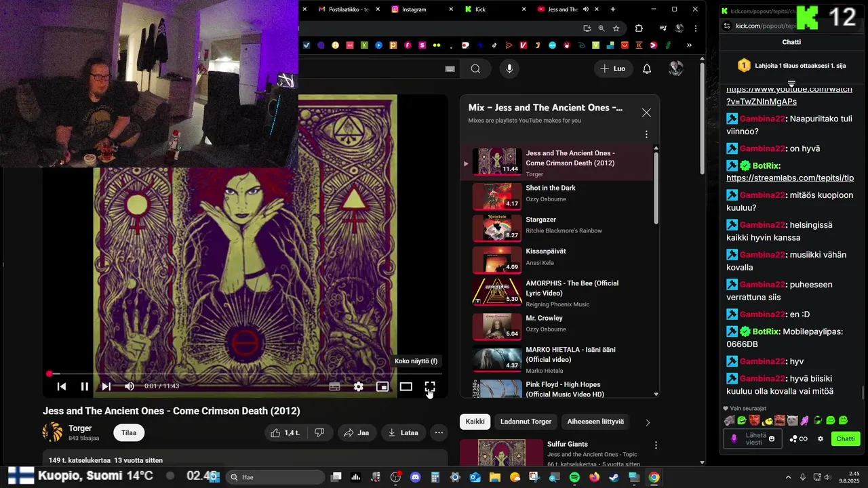Click the zoom magnifier in address bar
The width and height of the screenshot is (868, 488).
[x=601, y=28]
